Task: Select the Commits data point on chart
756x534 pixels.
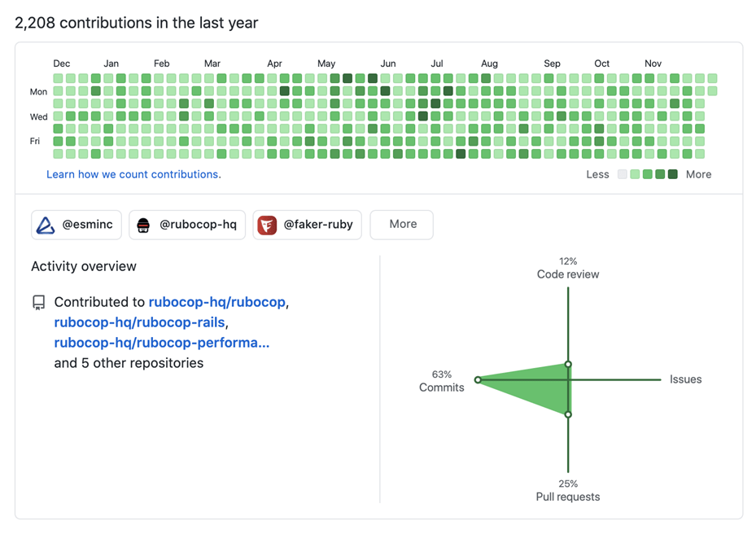Action: (478, 380)
